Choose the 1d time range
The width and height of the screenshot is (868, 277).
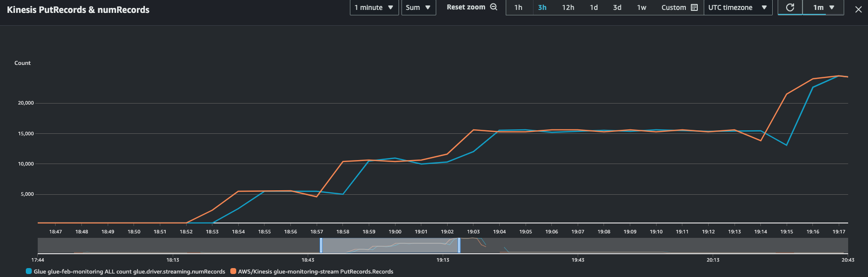(594, 7)
